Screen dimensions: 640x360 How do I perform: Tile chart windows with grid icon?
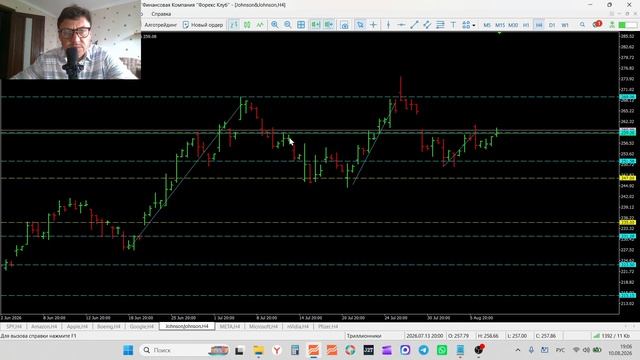click(x=301, y=25)
